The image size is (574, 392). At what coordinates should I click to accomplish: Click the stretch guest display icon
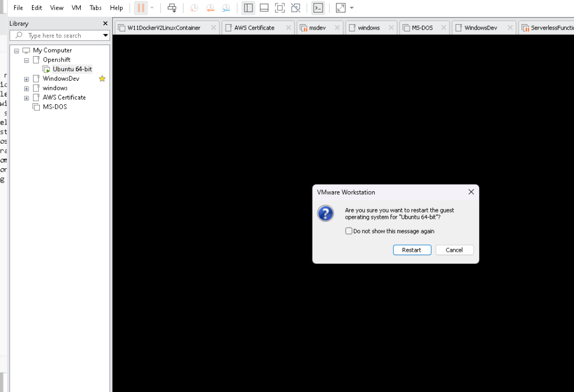(341, 8)
